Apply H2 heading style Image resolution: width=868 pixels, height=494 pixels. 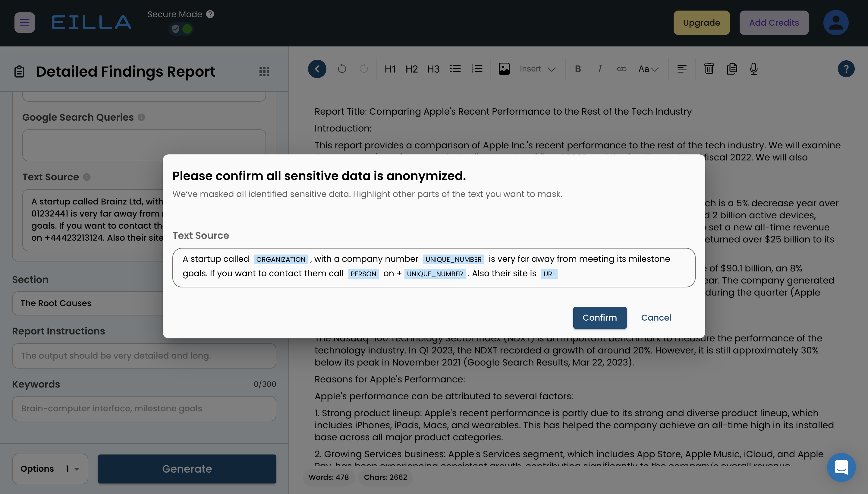(412, 69)
